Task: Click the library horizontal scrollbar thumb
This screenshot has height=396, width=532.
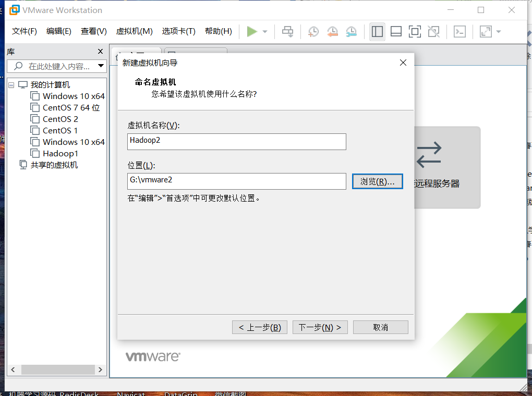Action: pos(58,369)
